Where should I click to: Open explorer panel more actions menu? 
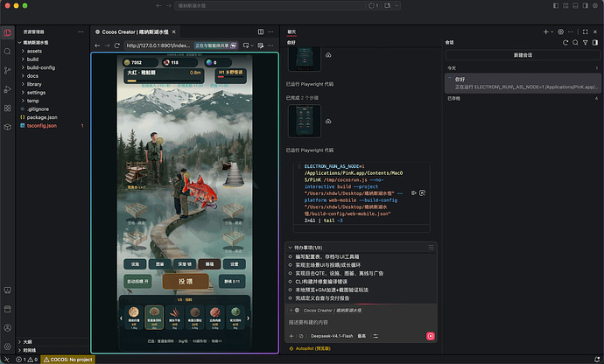(x=81, y=32)
